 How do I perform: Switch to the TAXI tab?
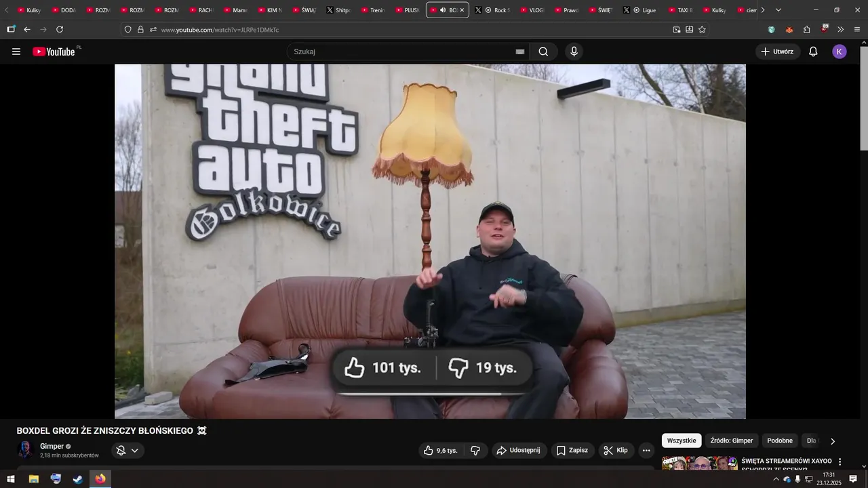tap(681, 10)
